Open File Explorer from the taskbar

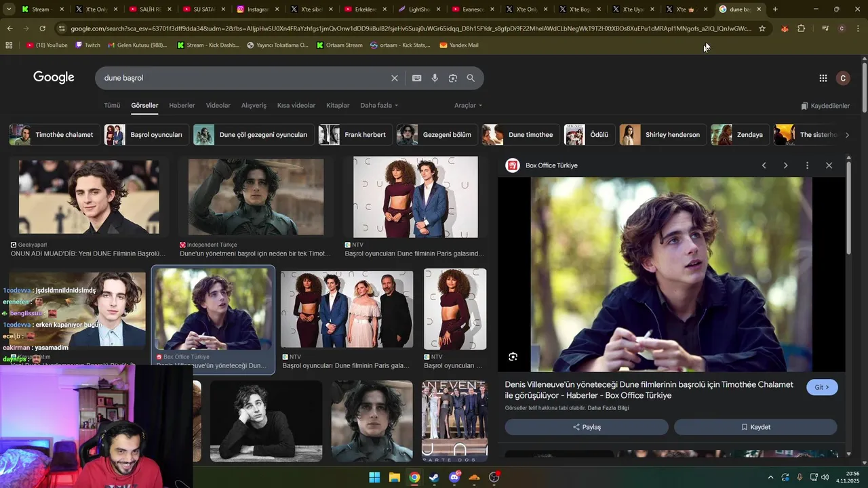pos(395,477)
